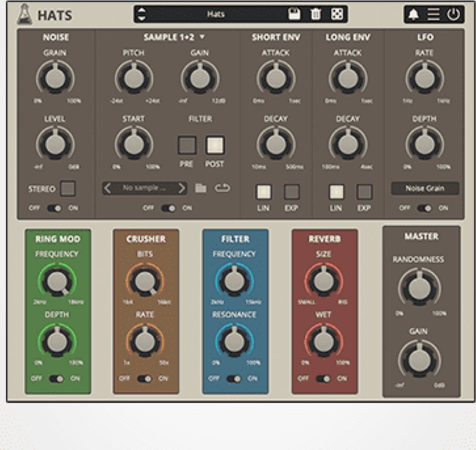Step presets with the up/down arrows

[x=141, y=14]
